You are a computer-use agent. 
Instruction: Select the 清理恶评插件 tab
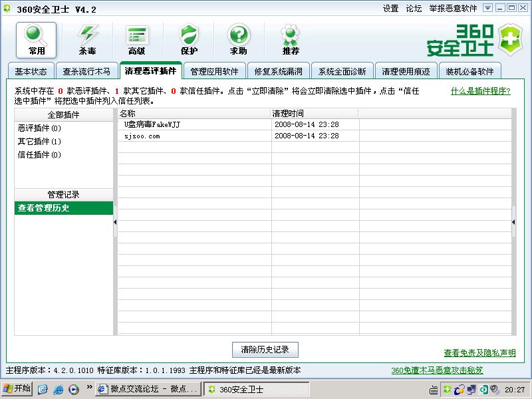151,70
